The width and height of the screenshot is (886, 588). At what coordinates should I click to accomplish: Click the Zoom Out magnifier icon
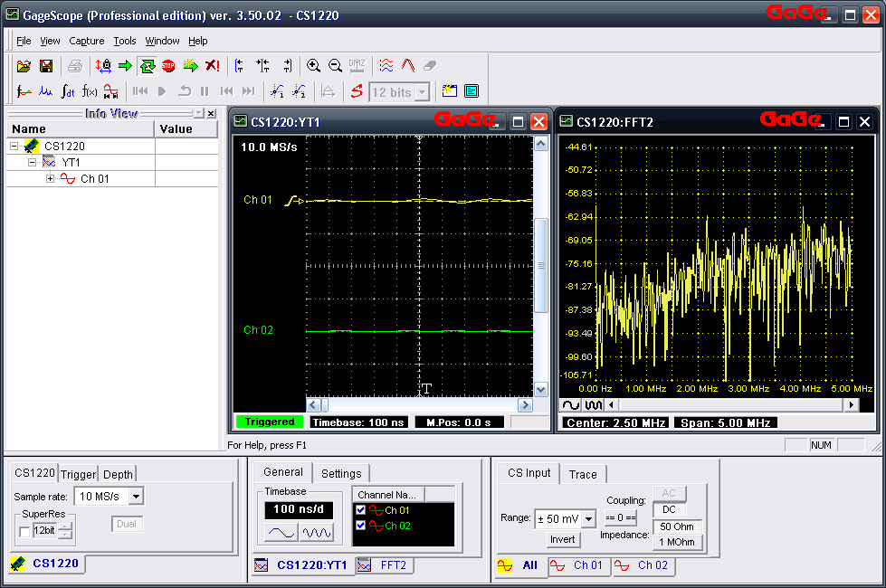pyautogui.click(x=335, y=66)
